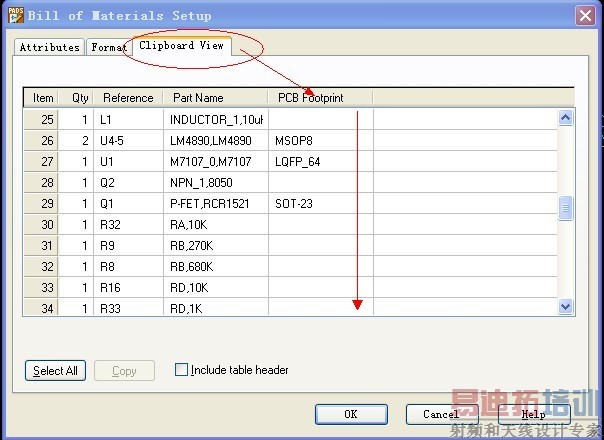The width and height of the screenshot is (604, 440).
Task: Click the INDUCTOR_1,10uH part name cell
Action: [216, 119]
